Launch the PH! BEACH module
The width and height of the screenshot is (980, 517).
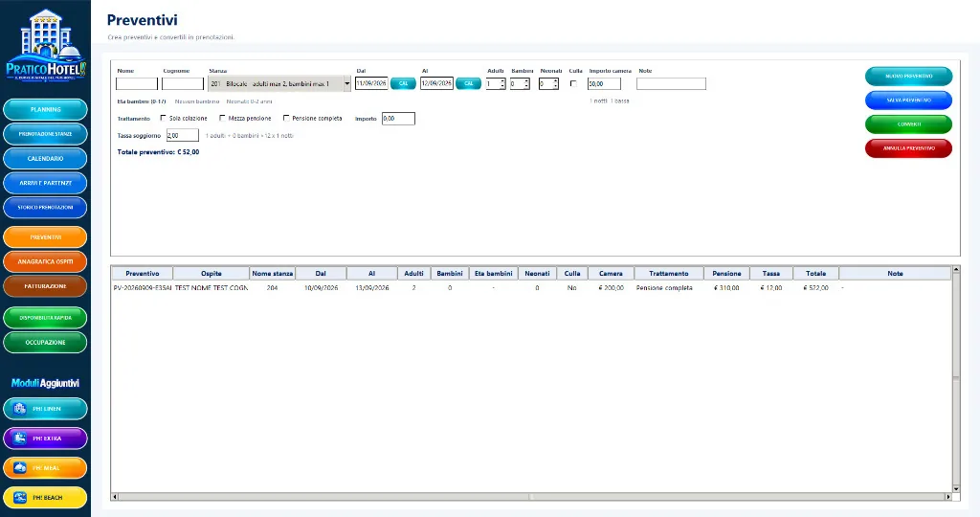click(45, 498)
